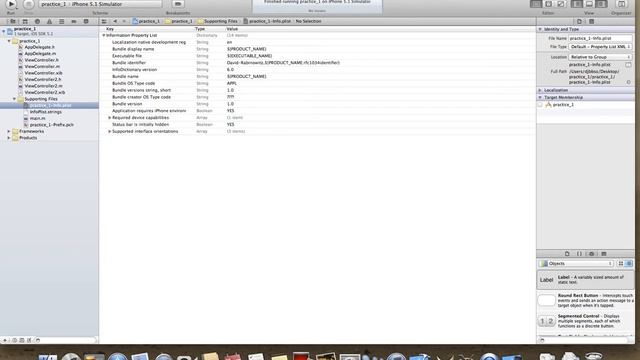Select the Version editor button
The image size is (640, 360).
pos(560,4)
